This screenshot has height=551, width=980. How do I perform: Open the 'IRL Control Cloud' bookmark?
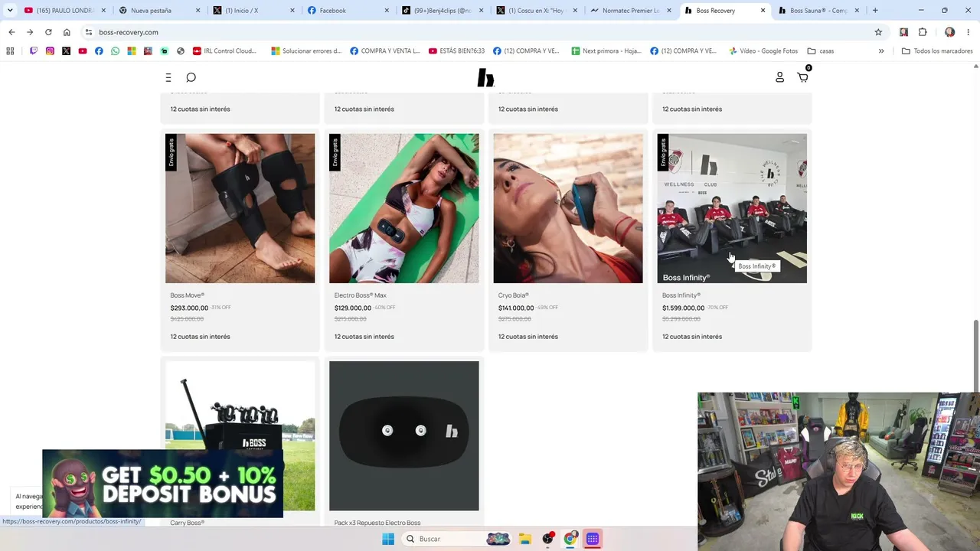click(x=224, y=51)
